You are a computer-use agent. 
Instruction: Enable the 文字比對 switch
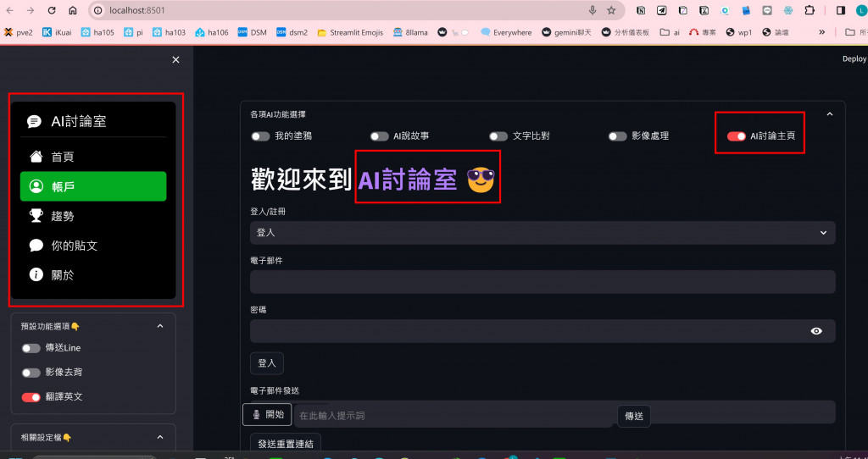click(498, 136)
